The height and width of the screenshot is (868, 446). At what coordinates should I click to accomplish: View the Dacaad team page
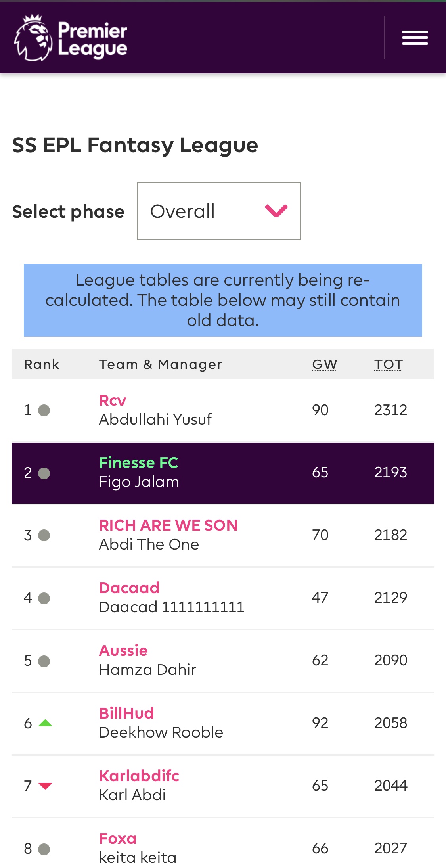point(129,588)
